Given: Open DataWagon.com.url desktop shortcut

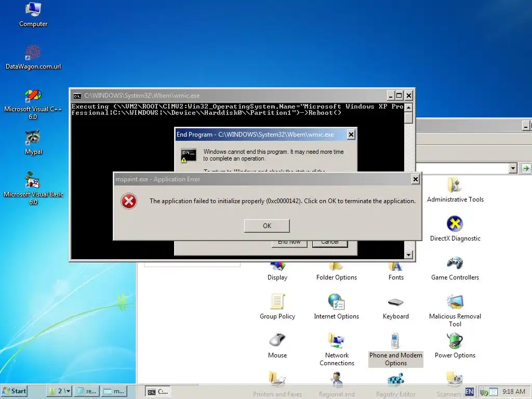Looking at the screenshot, I should click(x=33, y=57).
